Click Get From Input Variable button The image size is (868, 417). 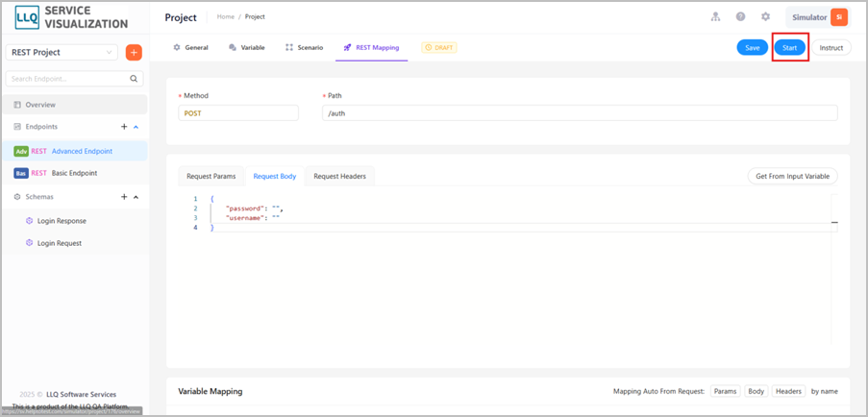click(792, 177)
